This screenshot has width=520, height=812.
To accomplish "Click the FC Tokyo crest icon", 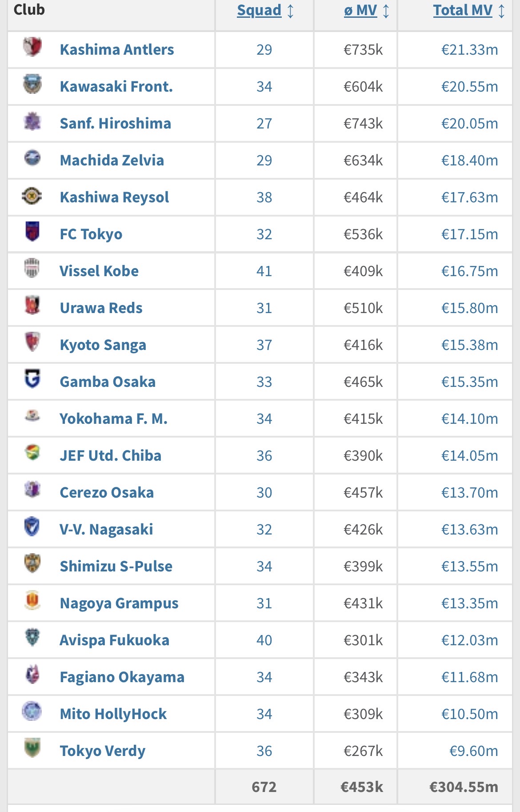I will 32,231.
